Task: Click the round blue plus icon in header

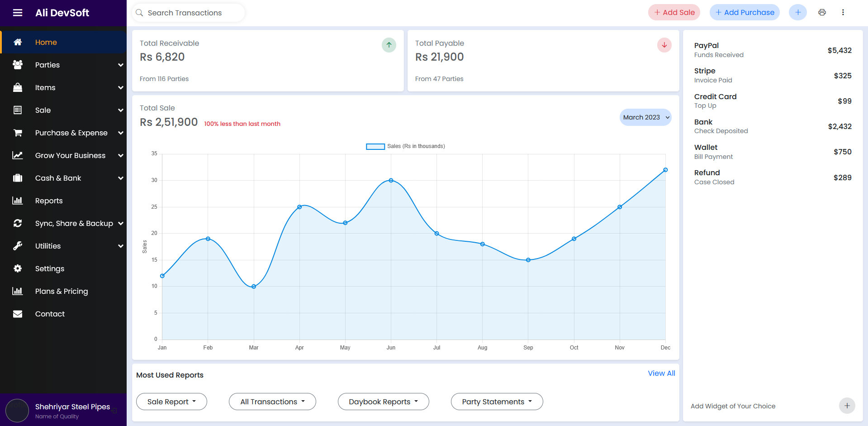Action: pyautogui.click(x=797, y=12)
